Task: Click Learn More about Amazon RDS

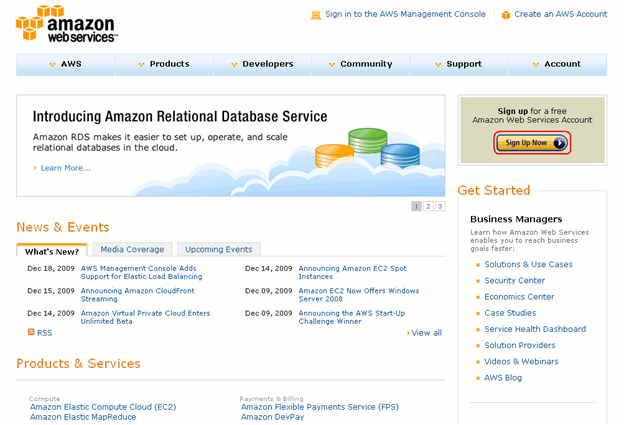Action: click(x=66, y=168)
